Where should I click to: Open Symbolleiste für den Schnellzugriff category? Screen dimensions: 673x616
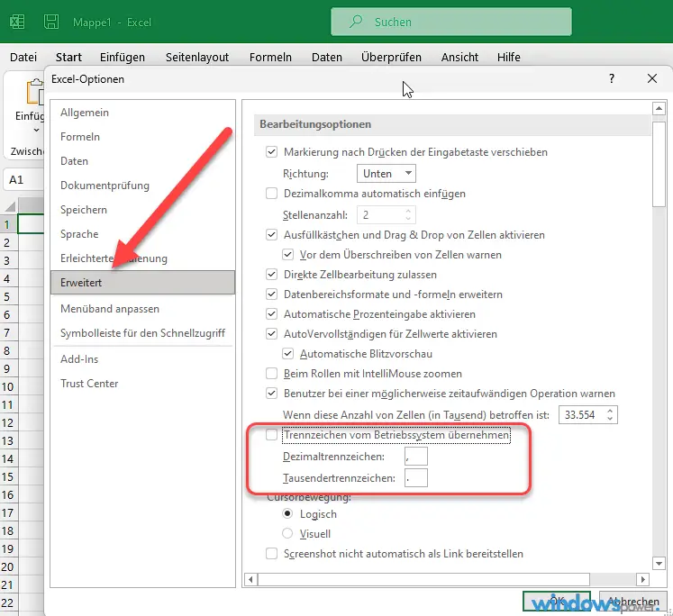(x=143, y=333)
